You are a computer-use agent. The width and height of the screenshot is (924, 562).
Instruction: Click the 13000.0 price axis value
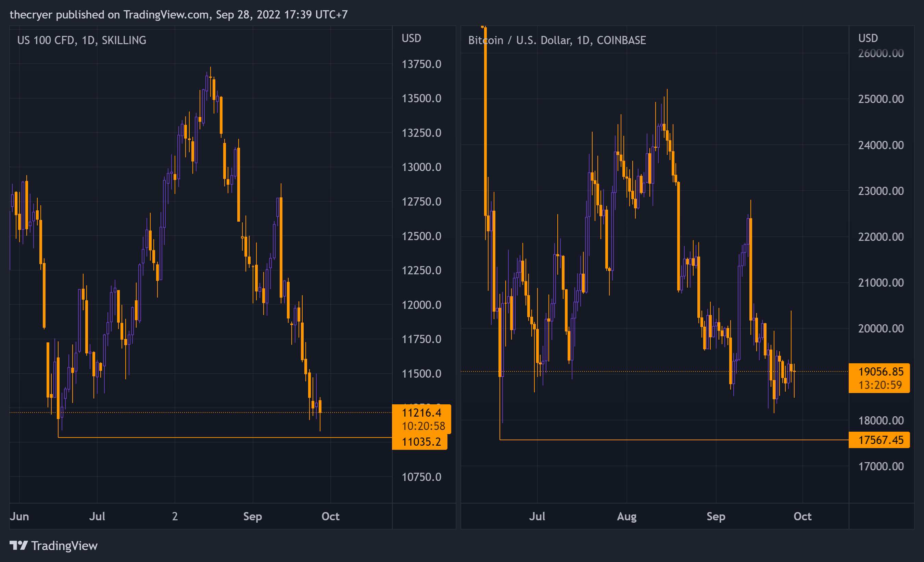(421, 167)
